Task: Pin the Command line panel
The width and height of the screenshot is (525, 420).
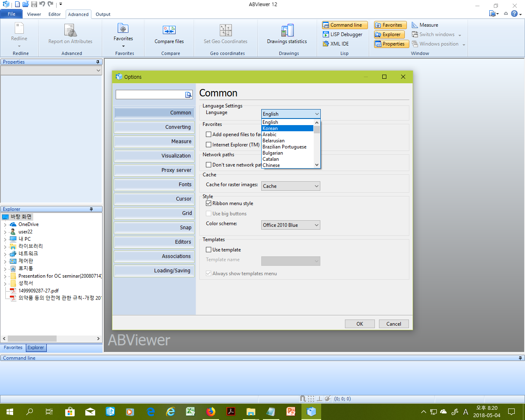Action: tap(520, 358)
